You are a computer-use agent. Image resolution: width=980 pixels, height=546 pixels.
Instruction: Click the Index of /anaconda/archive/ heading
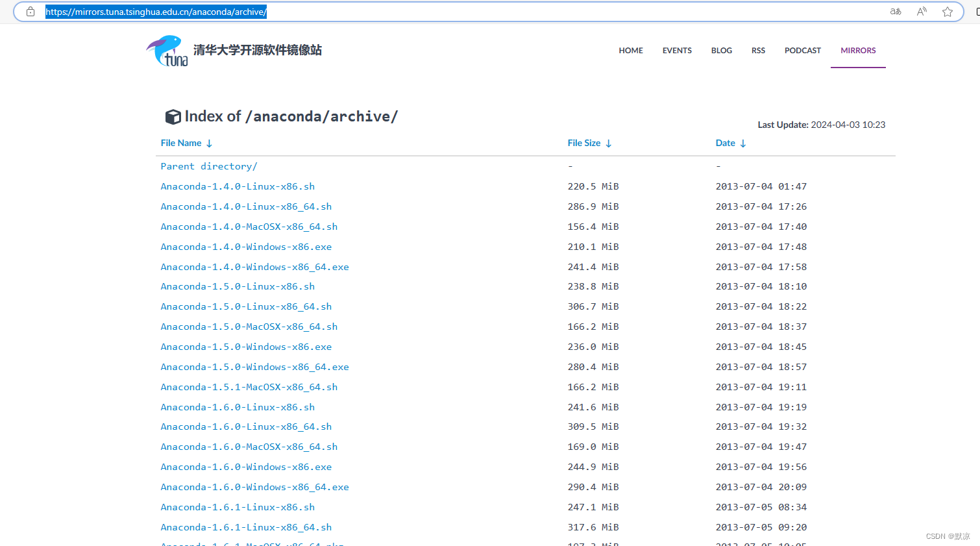[291, 117]
